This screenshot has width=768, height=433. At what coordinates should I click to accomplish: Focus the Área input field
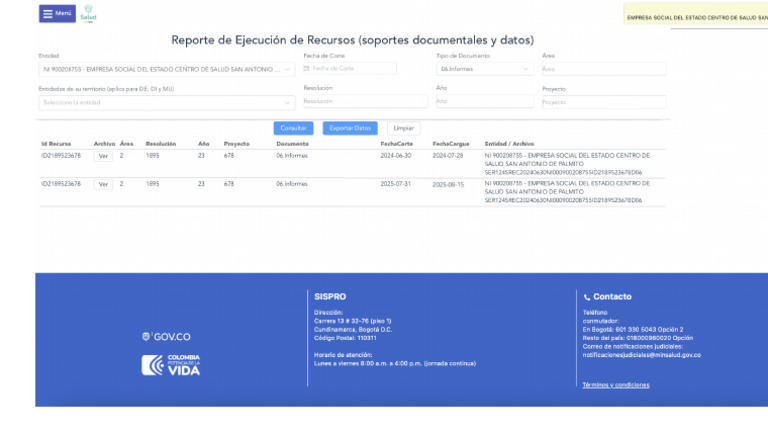tap(604, 69)
